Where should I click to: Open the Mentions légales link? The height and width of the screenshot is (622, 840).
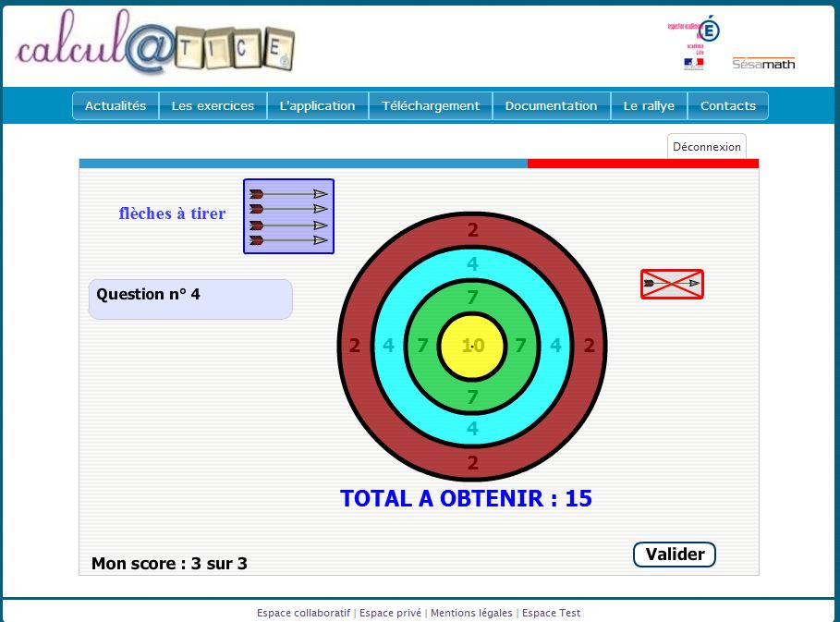[x=471, y=613]
